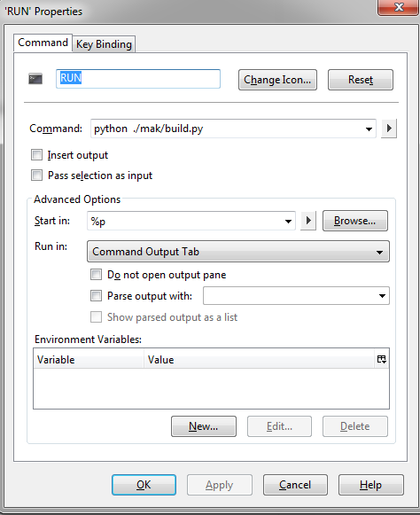Image resolution: width=420 pixels, height=515 pixels.
Task: Close the RUN Properties dialog window
Action: pyautogui.click(x=399, y=7)
